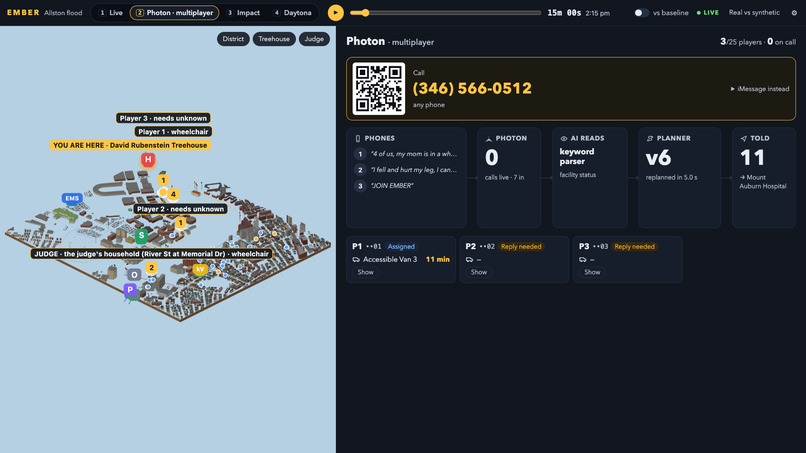Viewport: 806px width, 453px height.
Task: Click the Reply needed badge on P3
Action: pos(634,247)
